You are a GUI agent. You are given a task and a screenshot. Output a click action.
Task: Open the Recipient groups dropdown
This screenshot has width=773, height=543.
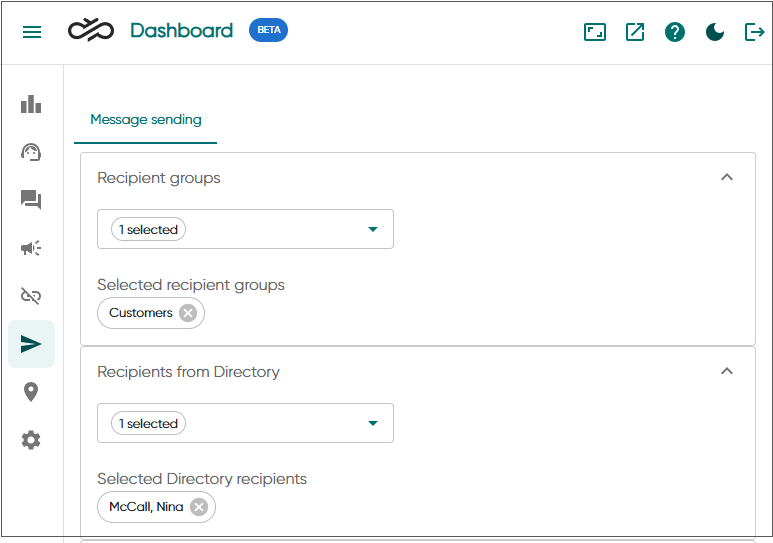245,229
